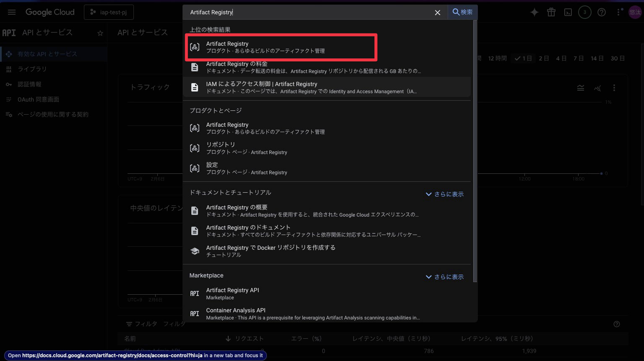644x361 pixels.
Task: Clear the search text with the X
Action: pos(438,13)
